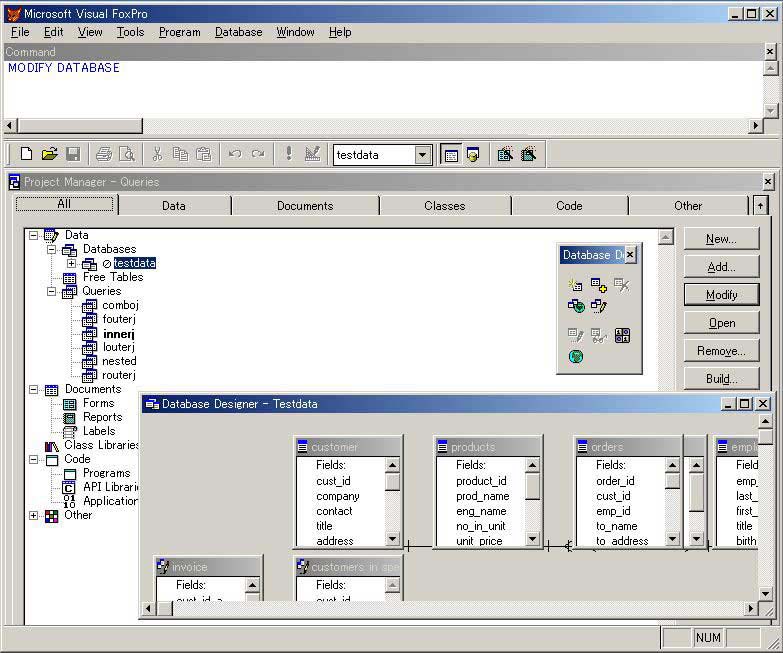Click the New Remote View icon
The height and width of the screenshot is (653, 783).
[575, 306]
